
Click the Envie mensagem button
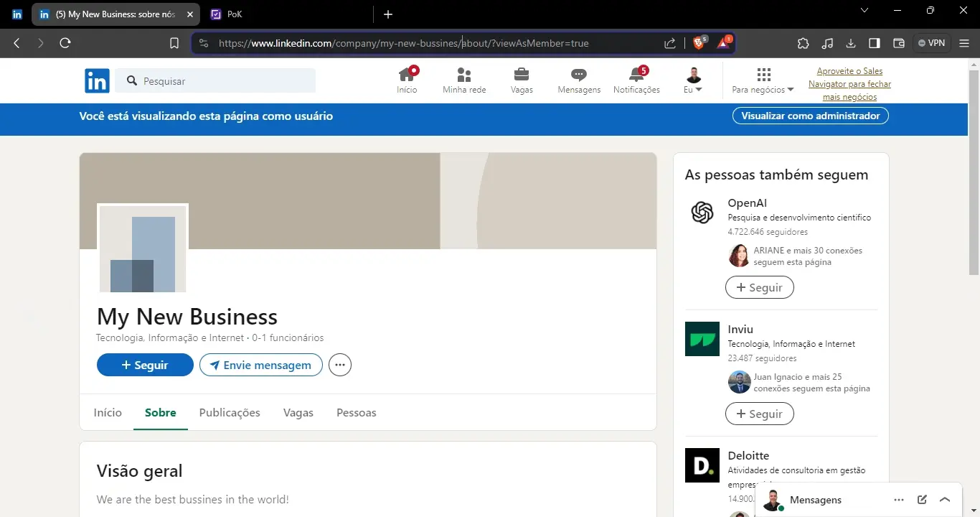(261, 365)
